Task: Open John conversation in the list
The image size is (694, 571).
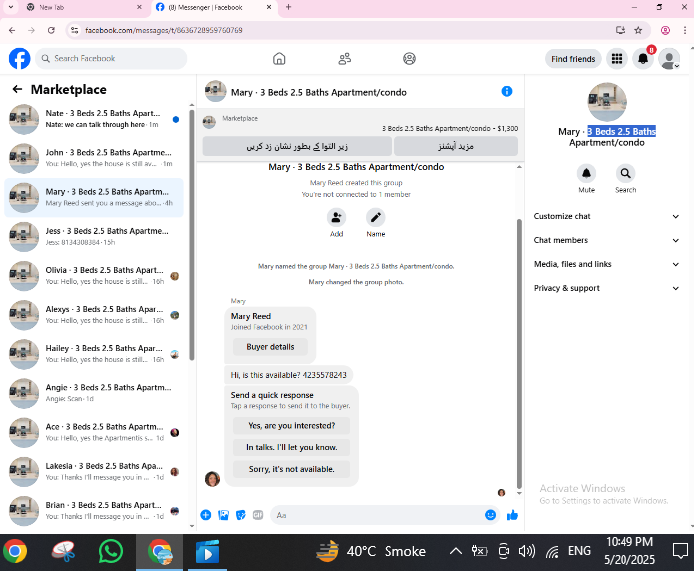Action: [94, 158]
